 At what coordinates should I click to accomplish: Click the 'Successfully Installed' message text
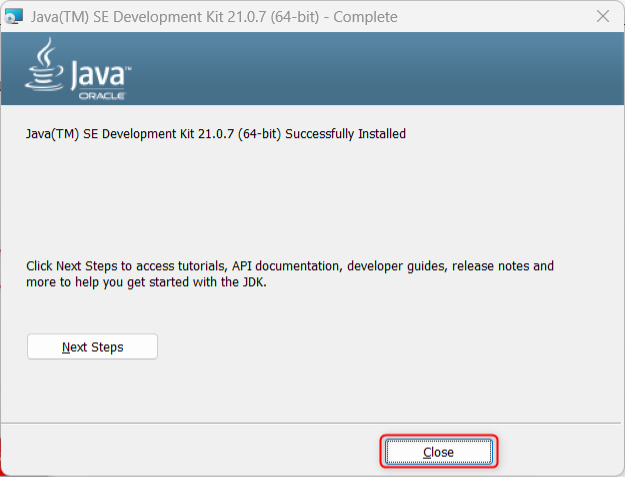[x=216, y=134]
